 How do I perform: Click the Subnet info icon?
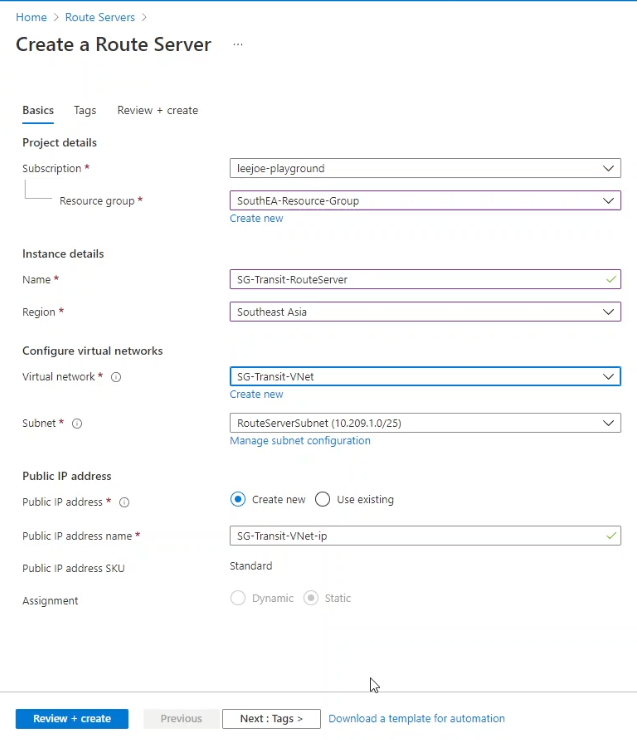pyautogui.click(x=77, y=424)
